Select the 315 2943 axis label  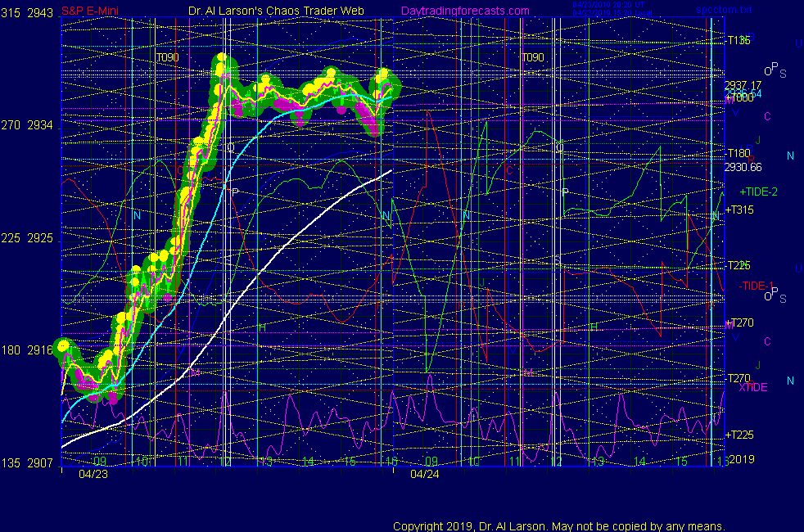point(27,13)
